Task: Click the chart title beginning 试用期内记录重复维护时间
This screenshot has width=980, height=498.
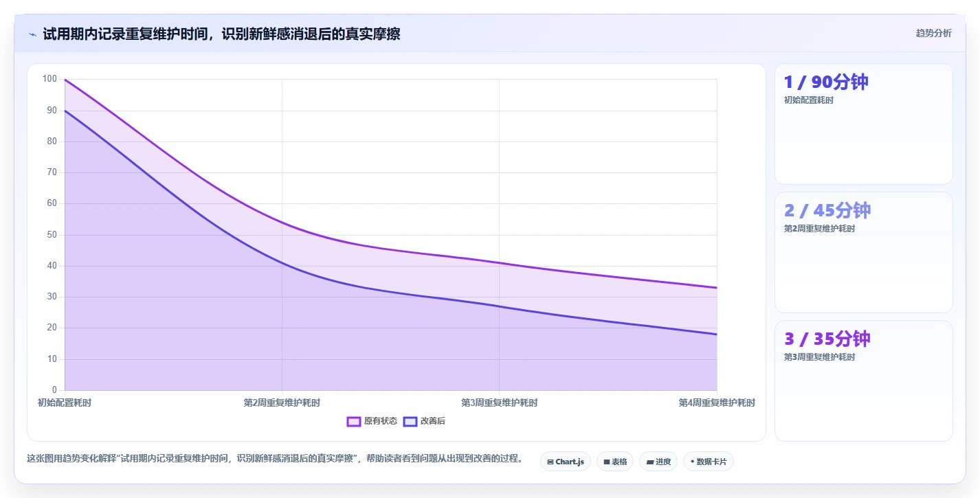Action: 221,34
